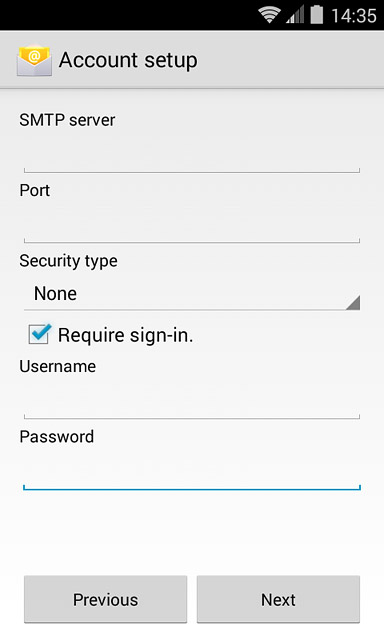Tap the Wi-Fi status icon
Screen dimensions: 384x640
[x=269, y=15]
